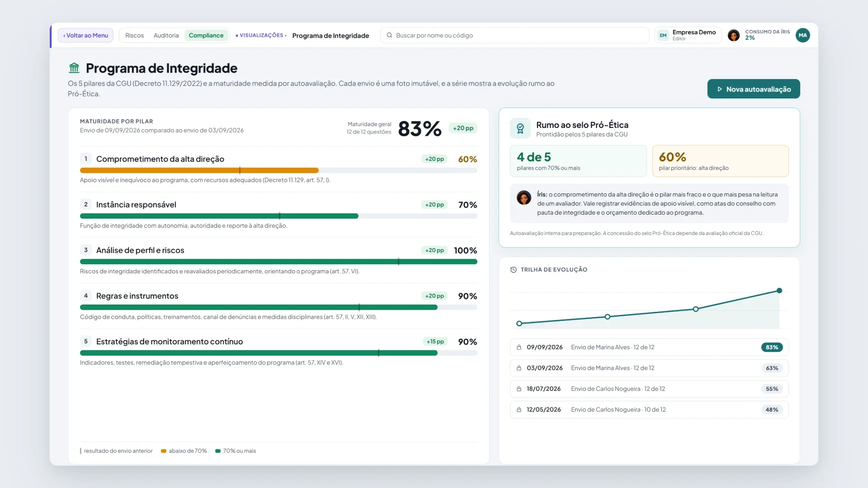
Task: Click the Íris avatar in the advice message
Action: pyautogui.click(x=524, y=197)
